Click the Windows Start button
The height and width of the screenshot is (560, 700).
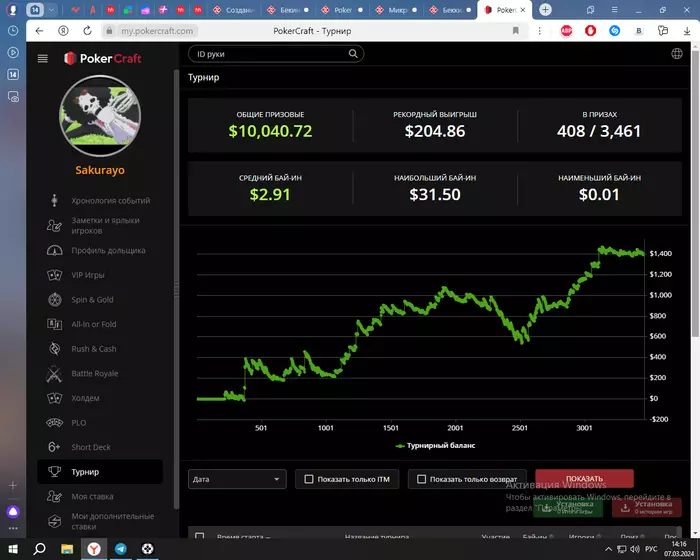pos(13,548)
